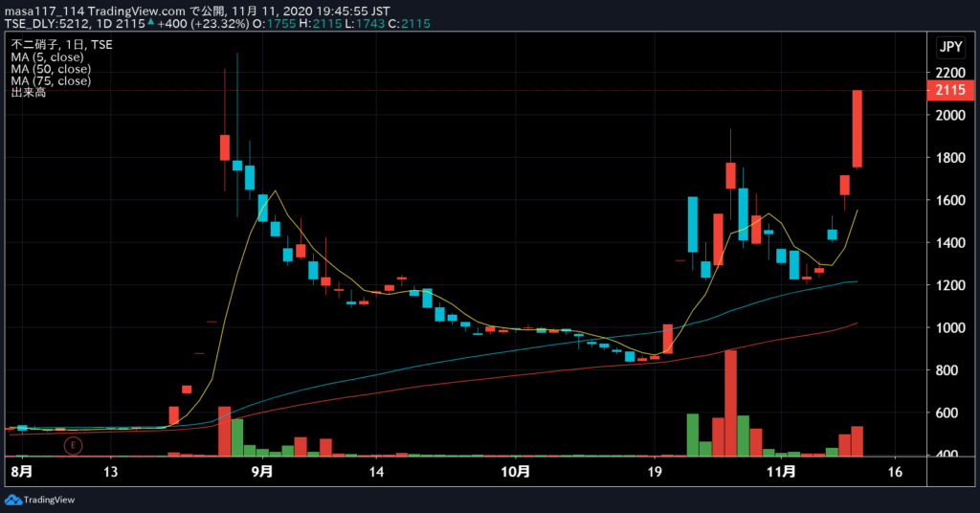Click the 14 date axis label

[x=375, y=472]
